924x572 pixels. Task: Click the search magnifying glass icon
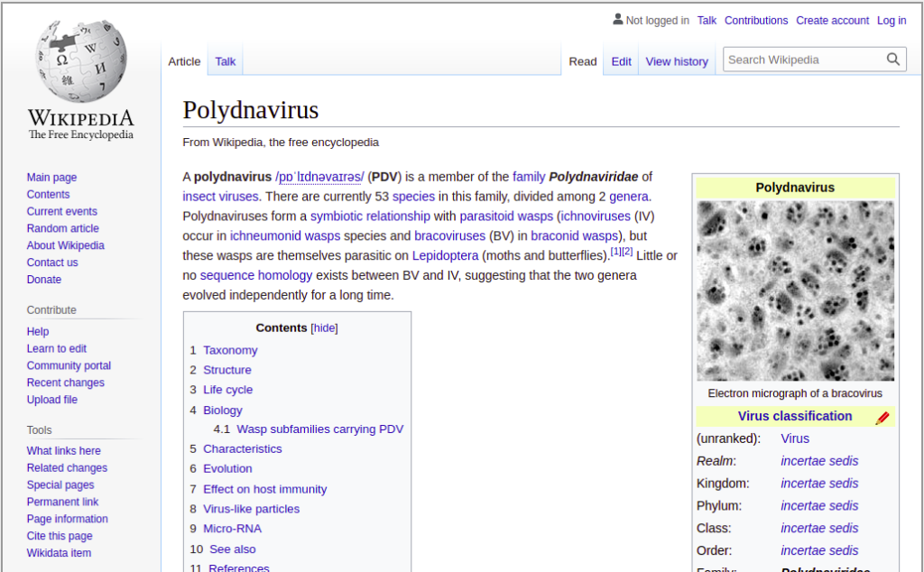click(x=892, y=60)
